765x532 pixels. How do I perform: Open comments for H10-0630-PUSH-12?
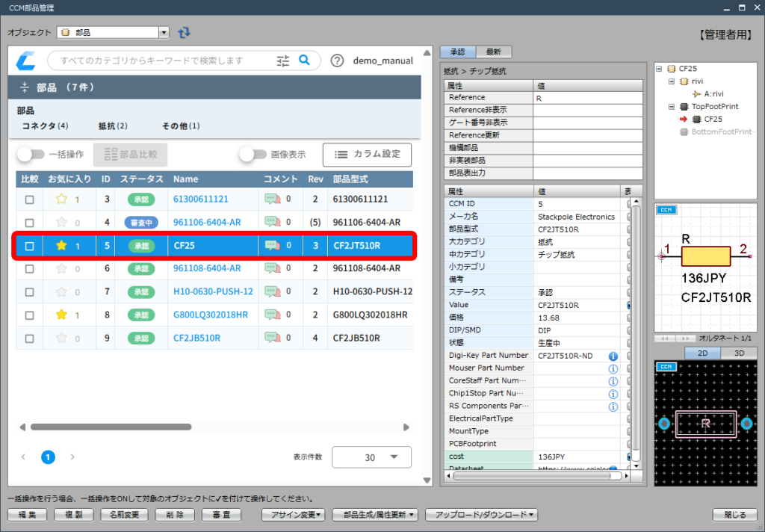273,292
